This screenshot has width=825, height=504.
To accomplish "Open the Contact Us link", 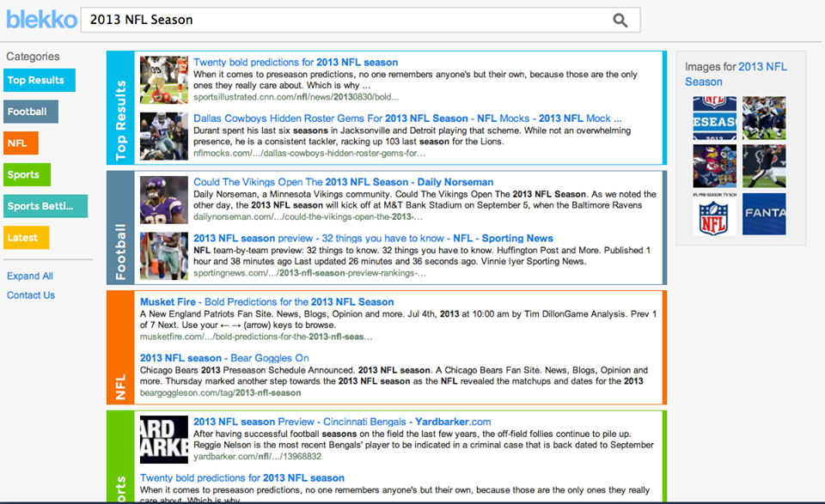I will pyautogui.click(x=31, y=295).
